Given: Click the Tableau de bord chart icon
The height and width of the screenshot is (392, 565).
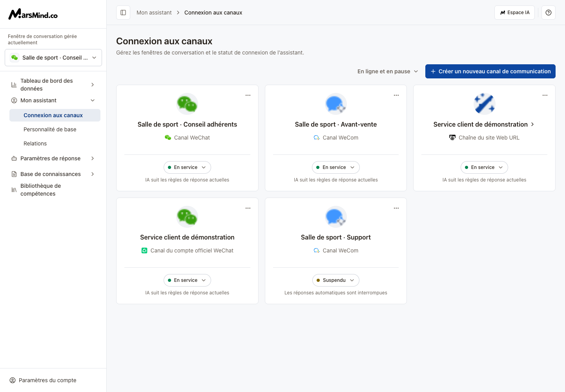Looking at the screenshot, I should (x=14, y=85).
